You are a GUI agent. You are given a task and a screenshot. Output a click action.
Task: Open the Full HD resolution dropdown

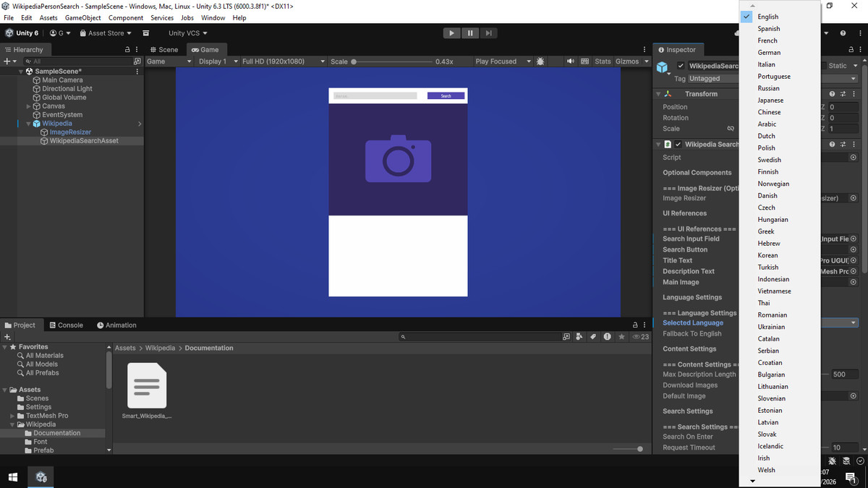pyautogui.click(x=283, y=61)
